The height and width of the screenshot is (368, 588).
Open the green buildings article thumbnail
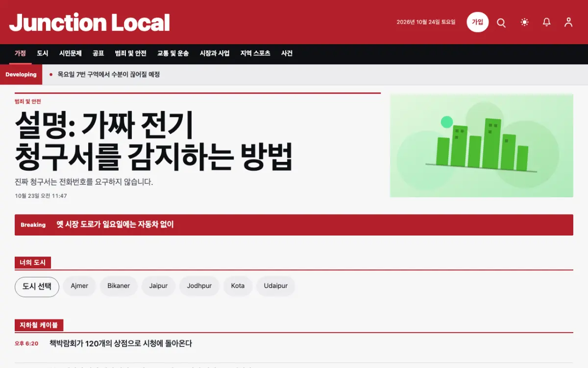click(481, 146)
